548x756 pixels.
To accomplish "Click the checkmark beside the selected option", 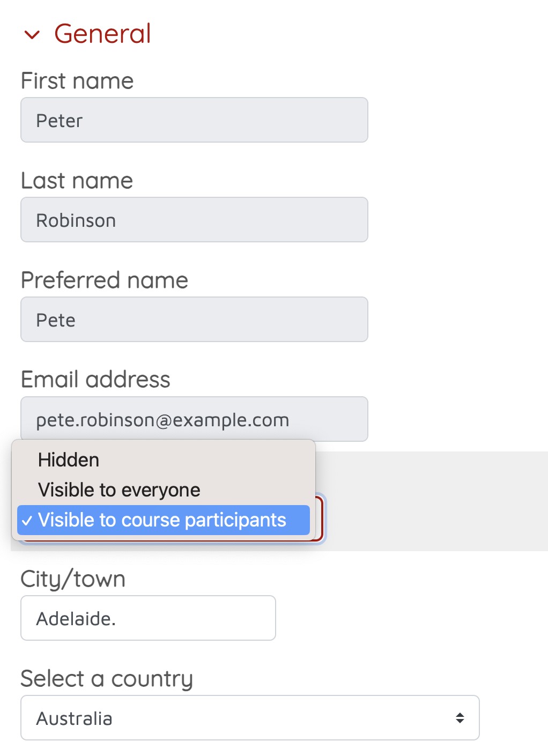I will coord(27,521).
